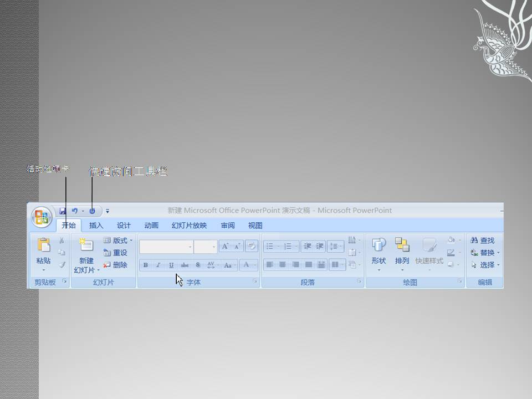Add a slide with the 新建幻灯片 icon
532x399 pixels.
click(86, 245)
